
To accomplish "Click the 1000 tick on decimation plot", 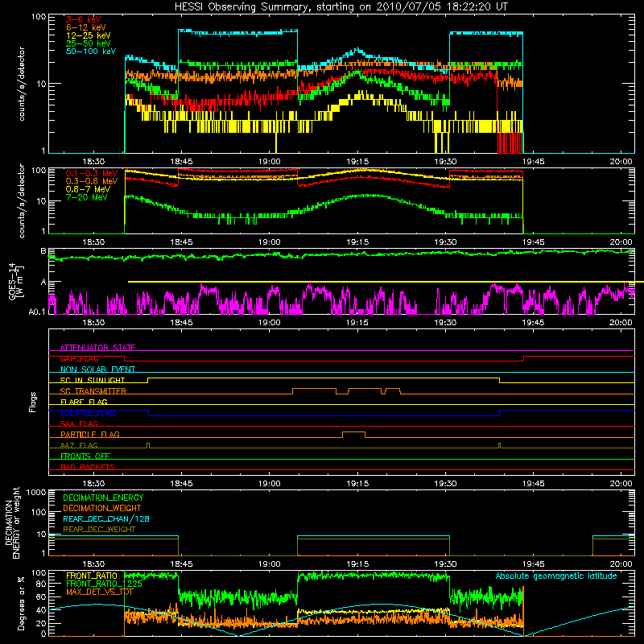I will coord(36,492).
